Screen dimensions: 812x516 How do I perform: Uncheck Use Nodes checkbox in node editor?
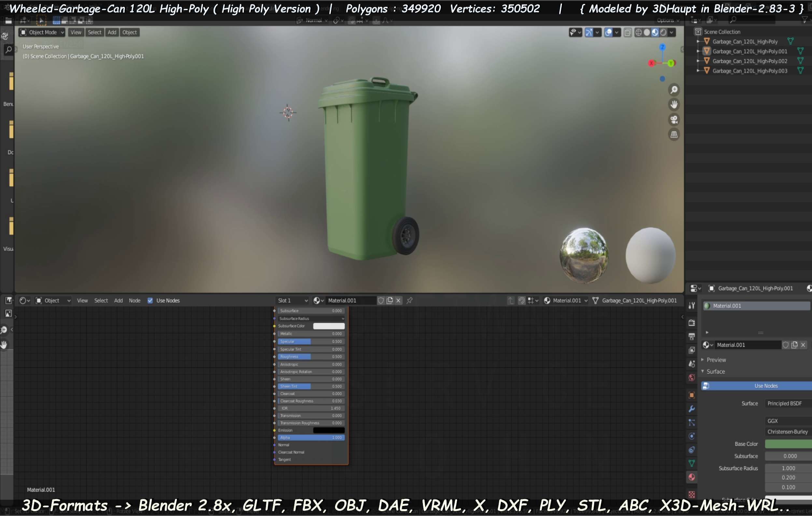150,300
